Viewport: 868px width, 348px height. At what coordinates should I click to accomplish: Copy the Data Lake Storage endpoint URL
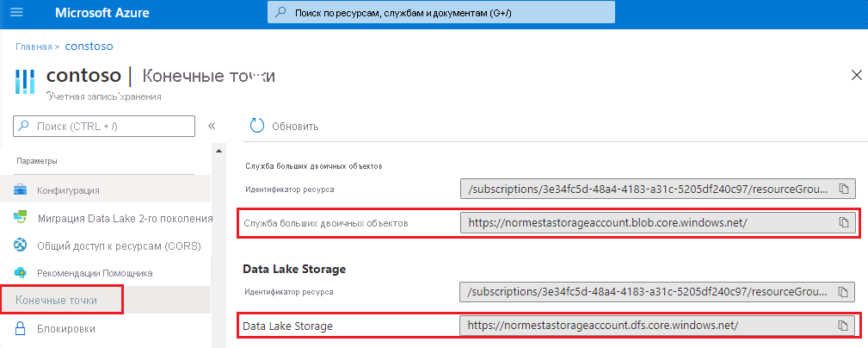point(843,326)
